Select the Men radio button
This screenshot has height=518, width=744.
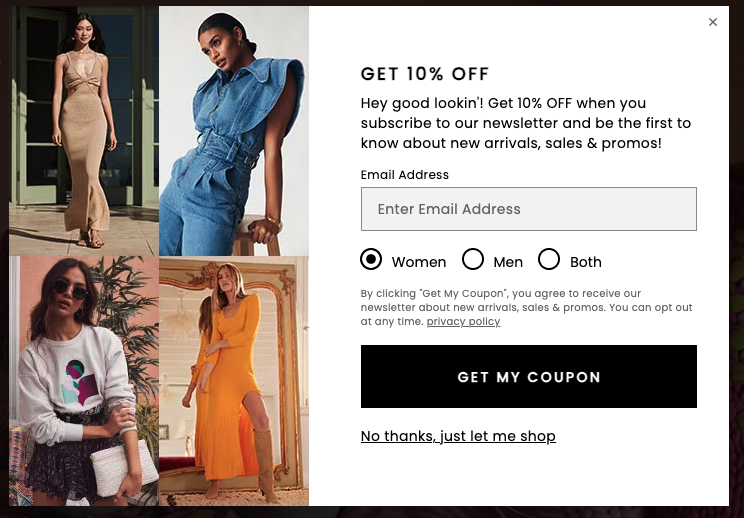click(473, 259)
